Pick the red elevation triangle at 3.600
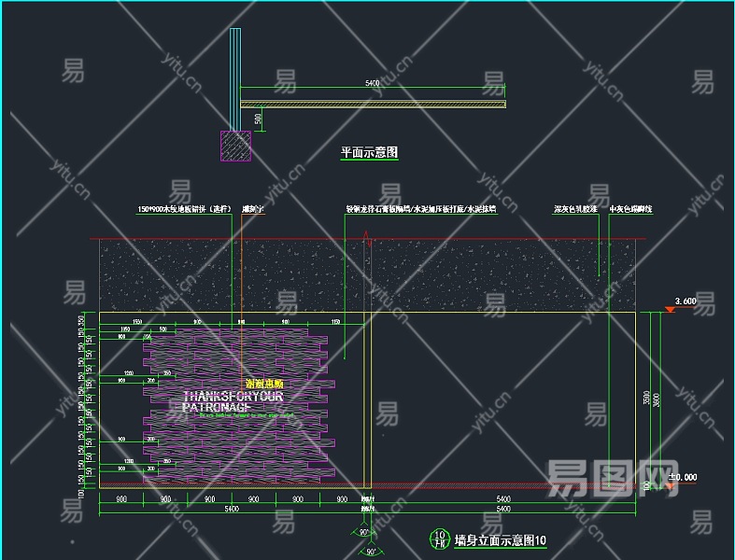The width and height of the screenshot is (735, 560). click(671, 310)
